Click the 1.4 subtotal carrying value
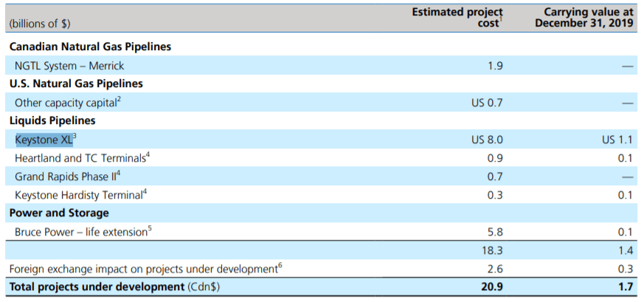 point(625,250)
